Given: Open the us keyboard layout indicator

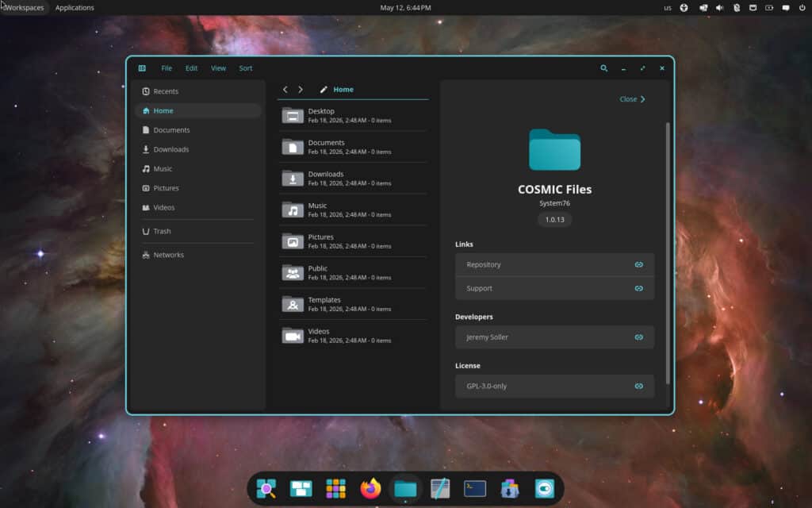Looking at the screenshot, I should (x=668, y=8).
